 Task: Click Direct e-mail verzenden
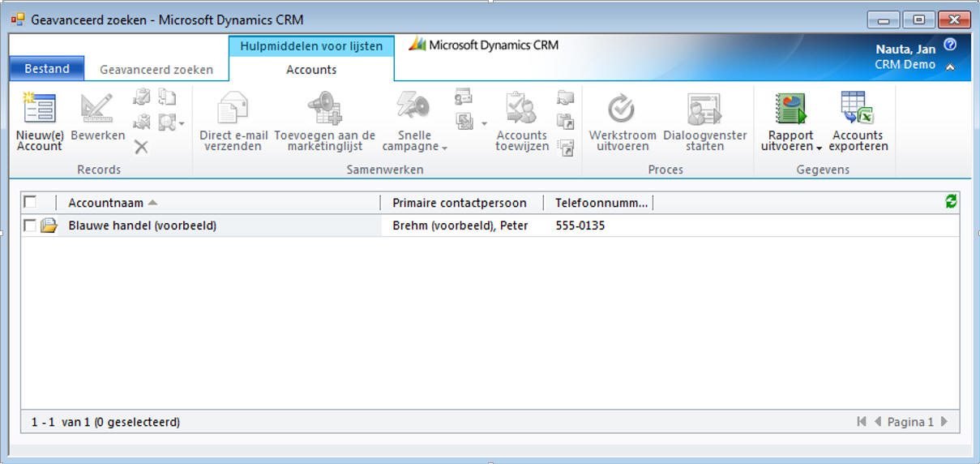pyautogui.click(x=233, y=122)
